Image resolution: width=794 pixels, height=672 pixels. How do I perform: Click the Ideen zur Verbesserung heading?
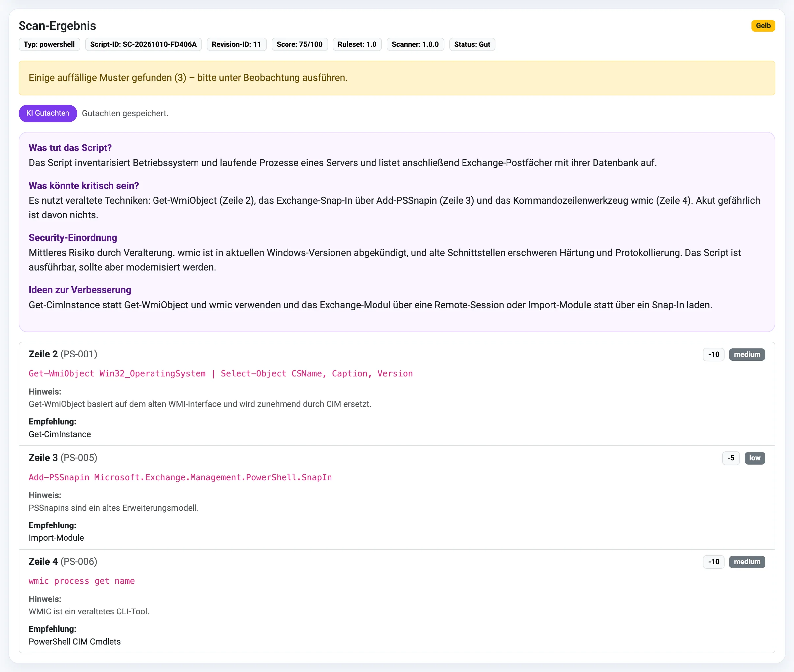[x=80, y=290]
